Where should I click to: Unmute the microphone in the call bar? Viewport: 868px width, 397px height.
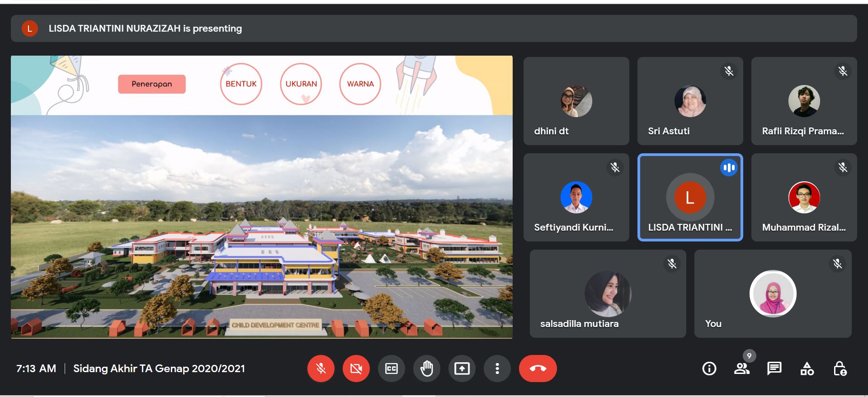click(x=321, y=369)
